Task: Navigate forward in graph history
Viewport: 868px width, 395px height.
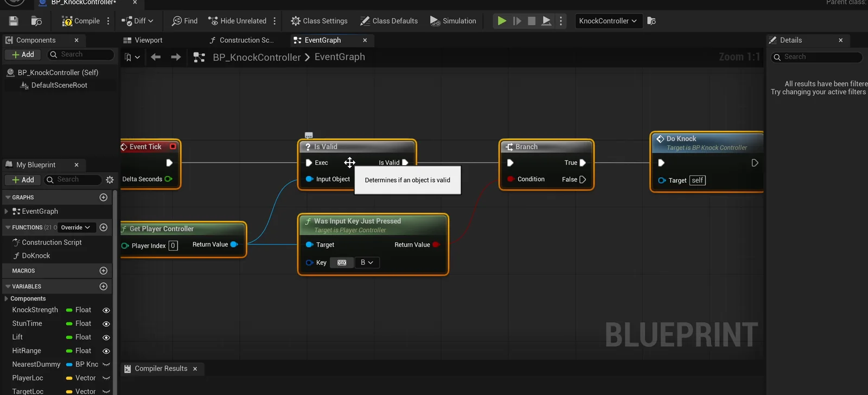Action: point(176,57)
